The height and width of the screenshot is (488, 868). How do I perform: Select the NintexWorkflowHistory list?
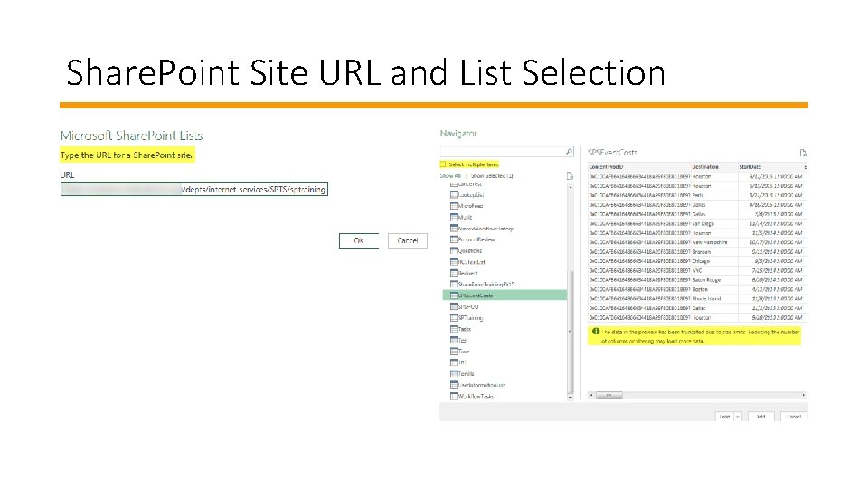tap(486, 229)
